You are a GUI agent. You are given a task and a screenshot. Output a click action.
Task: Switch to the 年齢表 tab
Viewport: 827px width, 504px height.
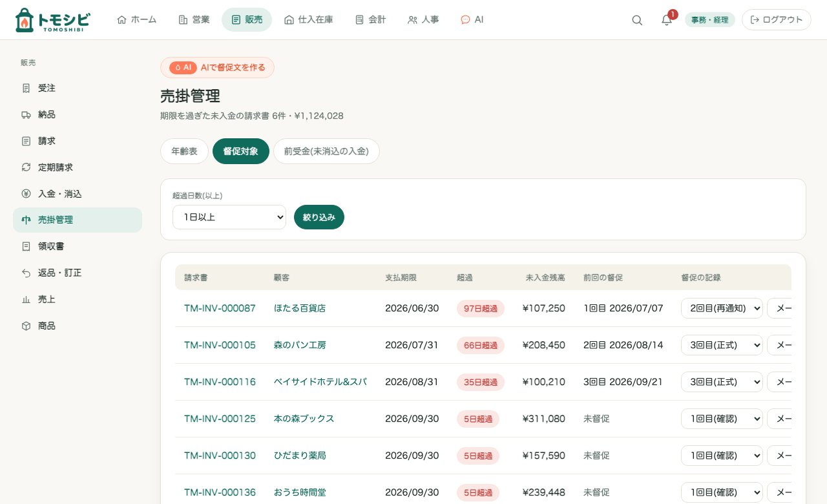click(184, 151)
